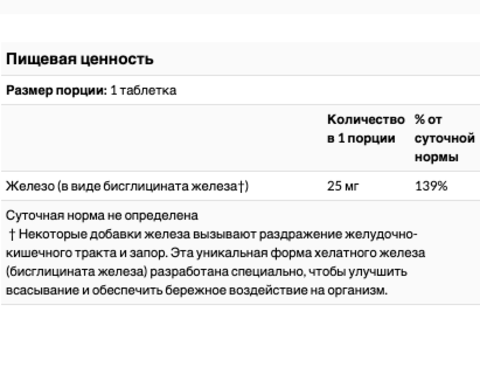Click '(бисглицината железа)' in the footnote paragraph
480x388 pixels.
pyautogui.click(x=77, y=272)
